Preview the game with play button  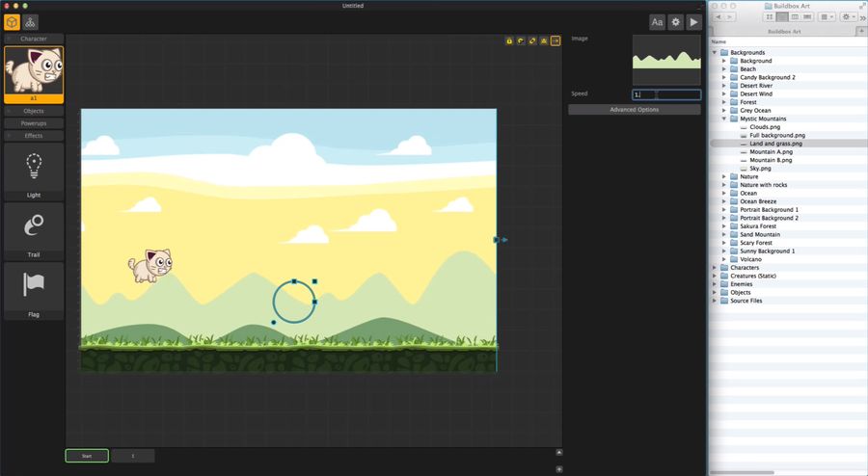pyautogui.click(x=693, y=22)
